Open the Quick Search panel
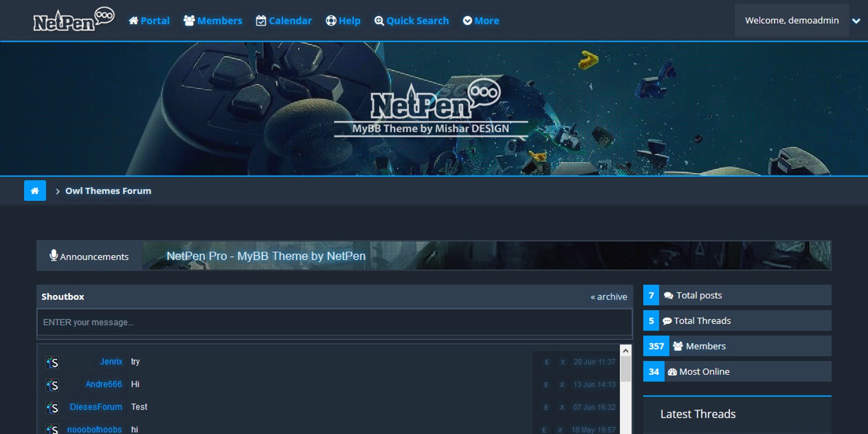 tap(412, 21)
